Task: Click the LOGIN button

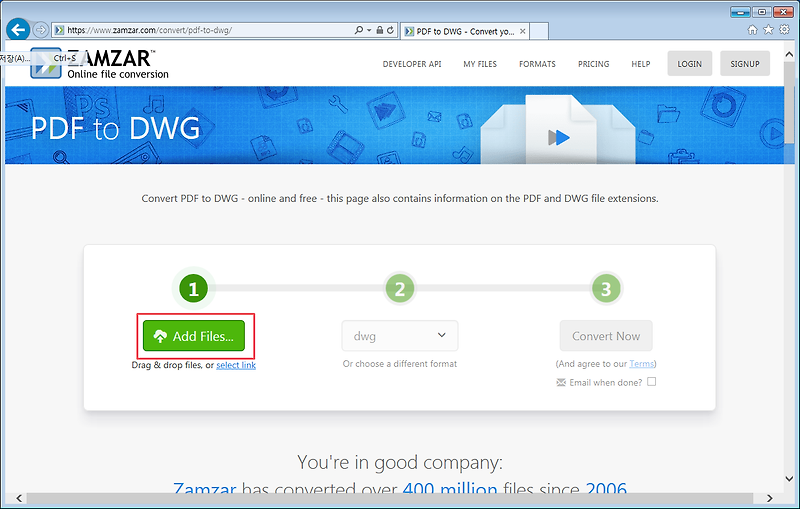Action: click(689, 64)
